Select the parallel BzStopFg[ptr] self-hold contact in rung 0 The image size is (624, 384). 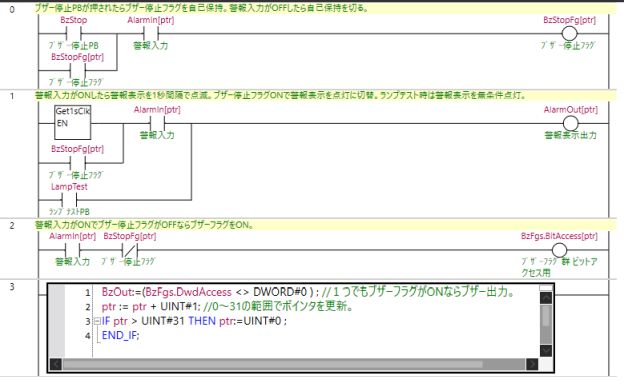point(77,71)
